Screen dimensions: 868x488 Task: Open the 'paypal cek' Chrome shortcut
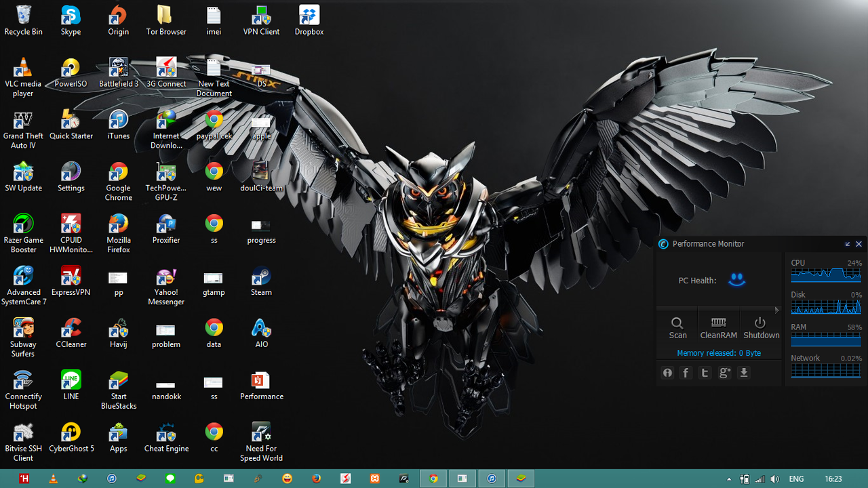click(x=214, y=125)
